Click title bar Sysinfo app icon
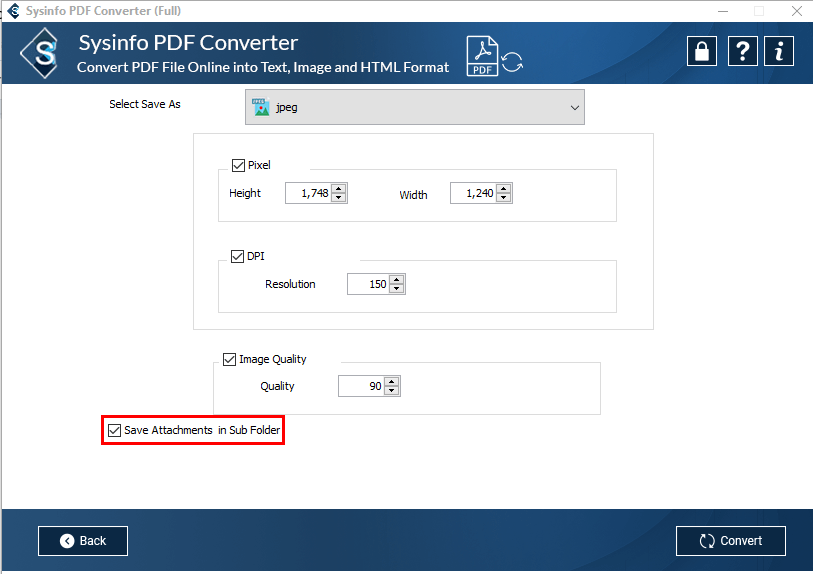This screenshot has height=574, width=813. (x=13, y=11)
